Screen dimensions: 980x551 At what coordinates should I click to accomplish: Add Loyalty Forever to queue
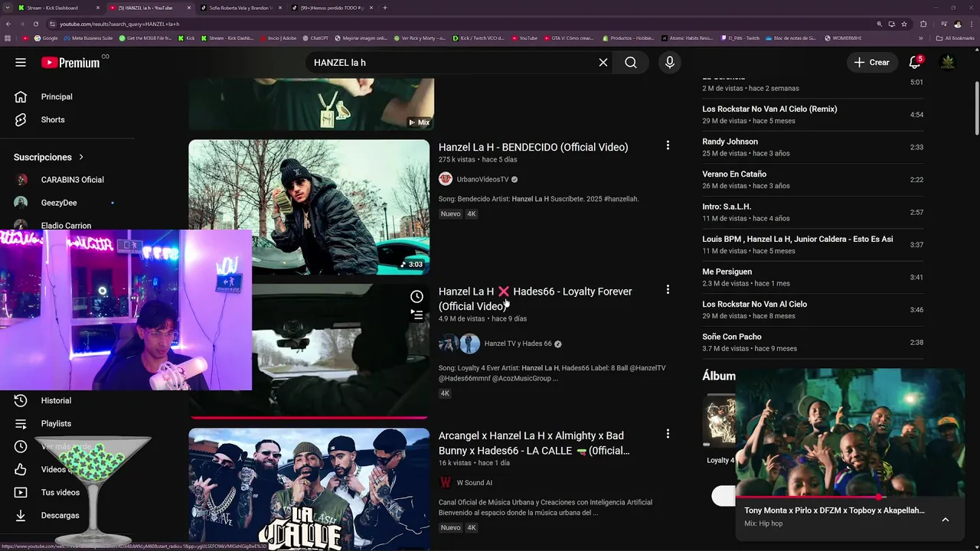(x=416, y=315)
